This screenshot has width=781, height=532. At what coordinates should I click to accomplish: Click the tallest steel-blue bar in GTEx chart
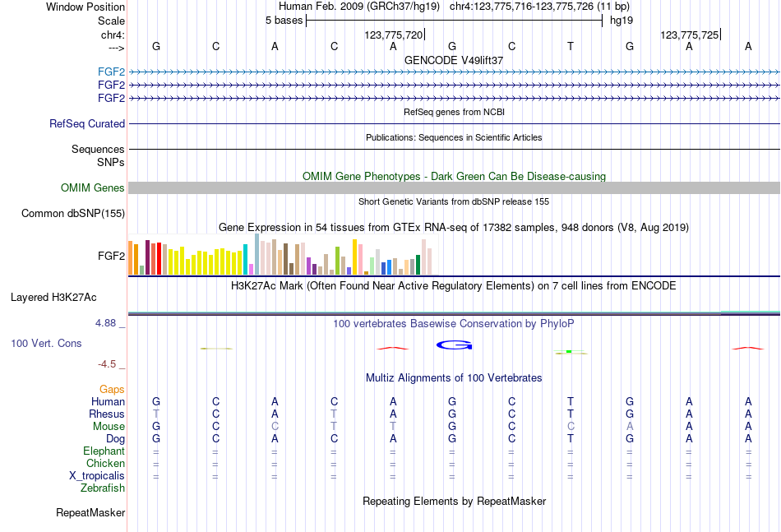tap(257, 255)
